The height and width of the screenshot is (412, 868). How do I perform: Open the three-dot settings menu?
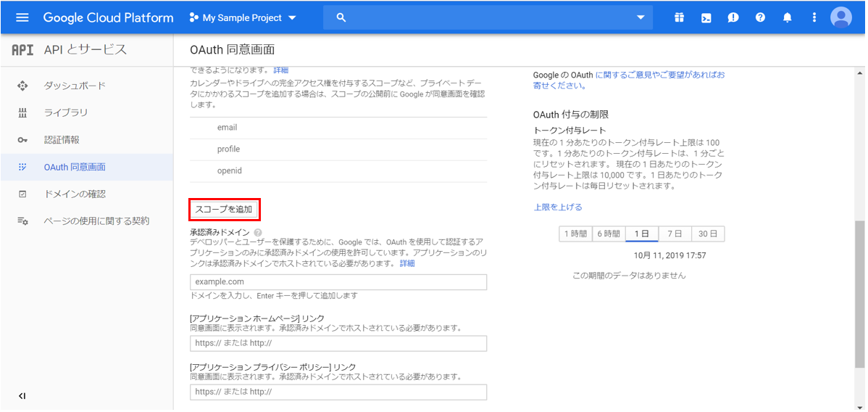pos(814,17)
